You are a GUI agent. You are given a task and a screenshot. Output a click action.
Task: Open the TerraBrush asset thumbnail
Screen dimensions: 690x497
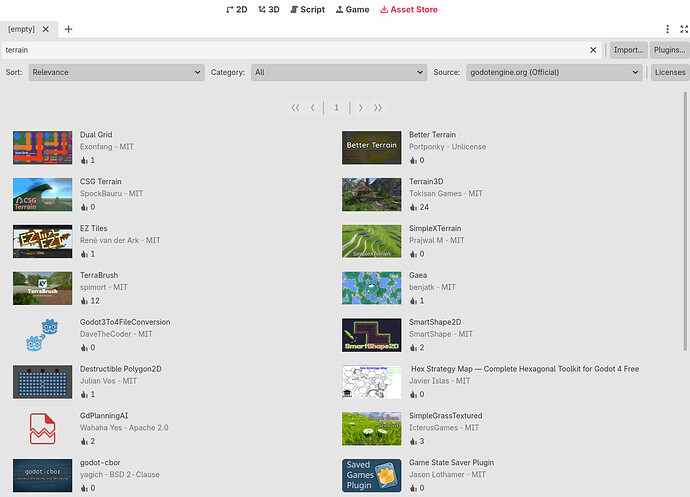click(42, 288)
